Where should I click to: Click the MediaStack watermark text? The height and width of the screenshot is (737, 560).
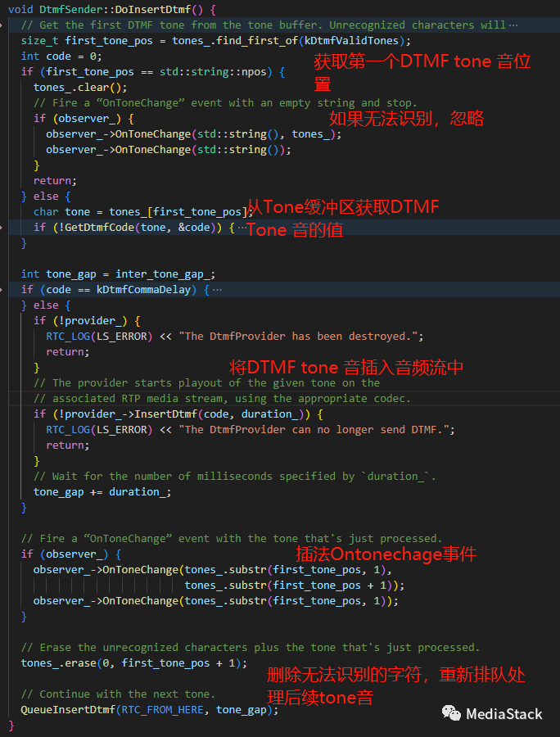[x=504, y=714]
